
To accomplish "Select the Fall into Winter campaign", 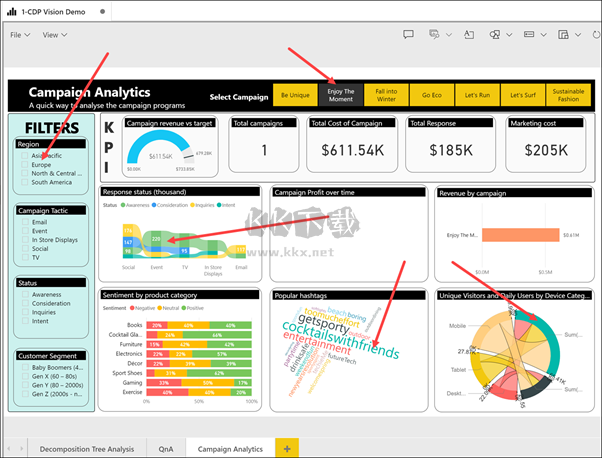I will pos(386,95).
